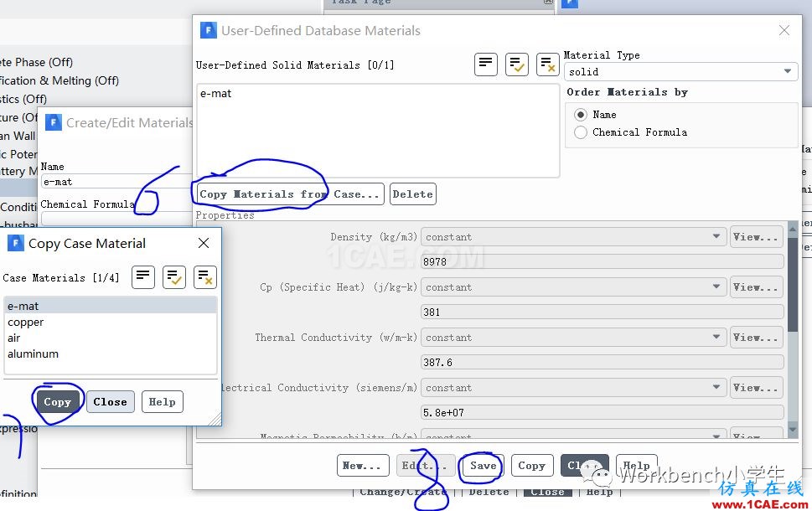This screenshot has width=812, height=511.
Task: Select e-mat in User-Defined Solid Materials list
Action: point(378,94)
